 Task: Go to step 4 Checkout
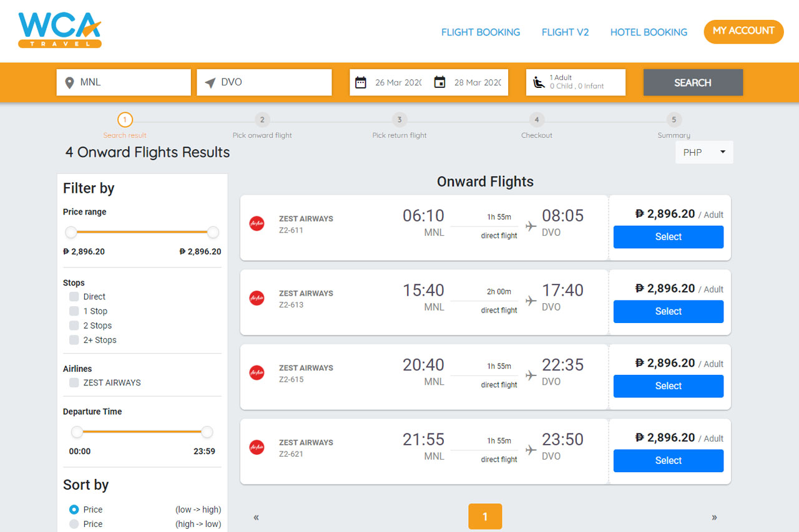537,120
